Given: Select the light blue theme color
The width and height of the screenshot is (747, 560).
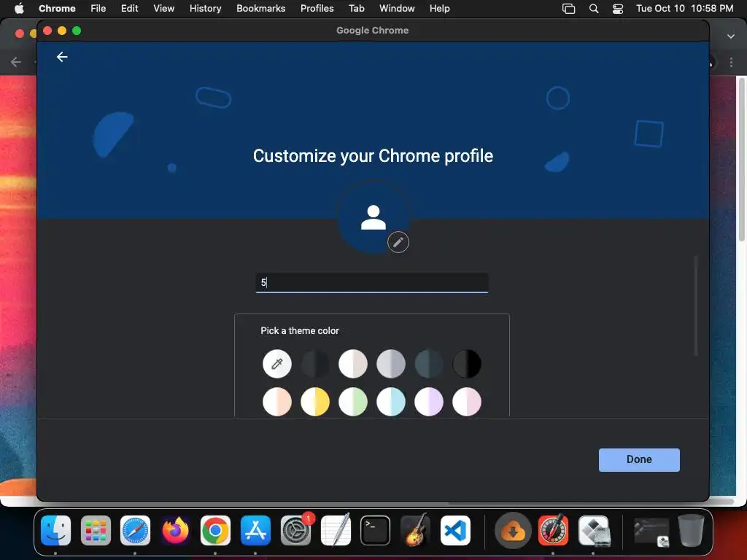Looking at the screenshot, I should point(391,402).
